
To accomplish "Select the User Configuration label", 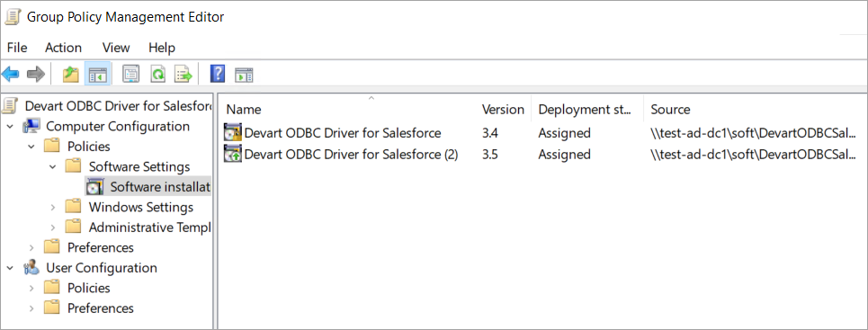I will point(102,268).
